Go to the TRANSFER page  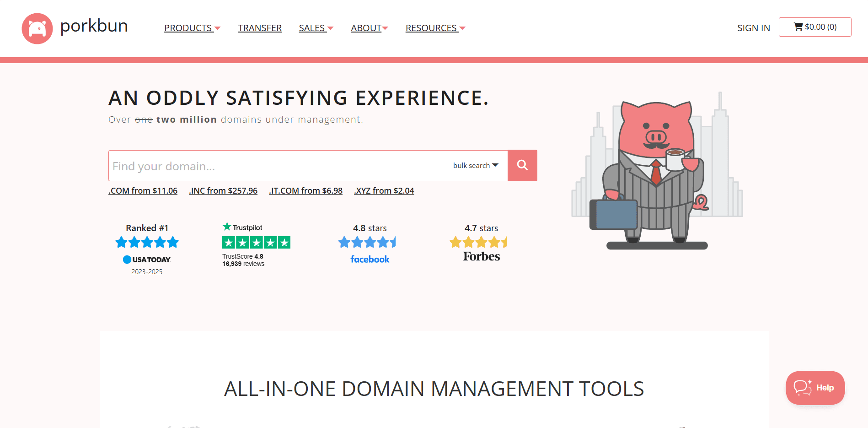point(260,28)
